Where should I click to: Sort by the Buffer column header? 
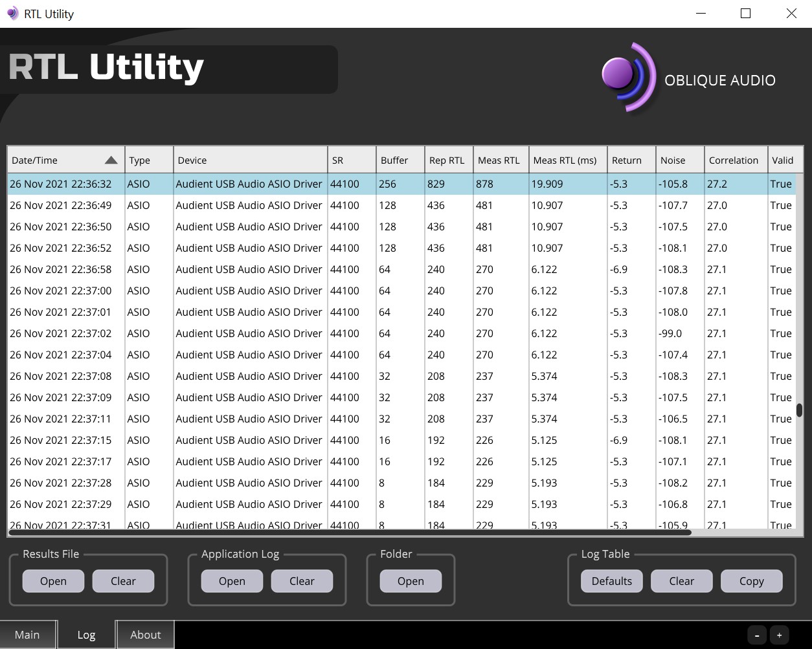pyautogui.click(x=400, y=160)
